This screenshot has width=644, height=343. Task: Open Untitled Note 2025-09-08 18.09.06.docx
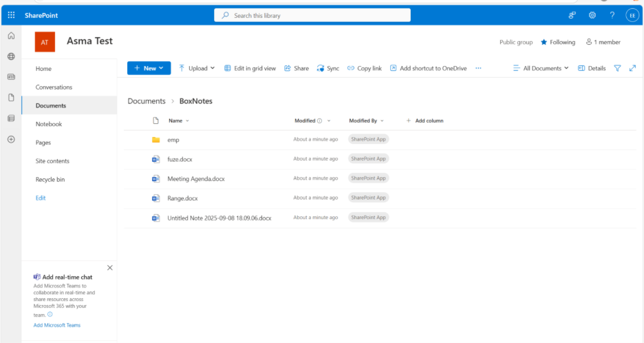click(x=219, y=218)
